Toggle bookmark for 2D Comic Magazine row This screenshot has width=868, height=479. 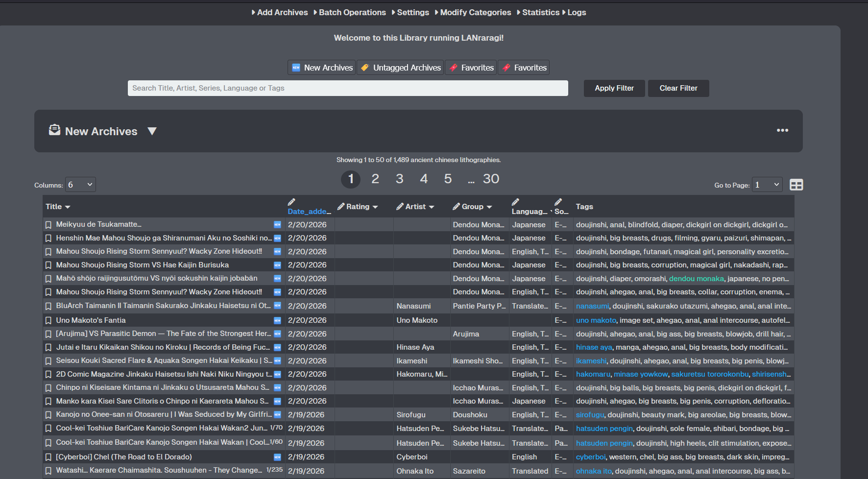pyautogui.click(x=48, y=375)
